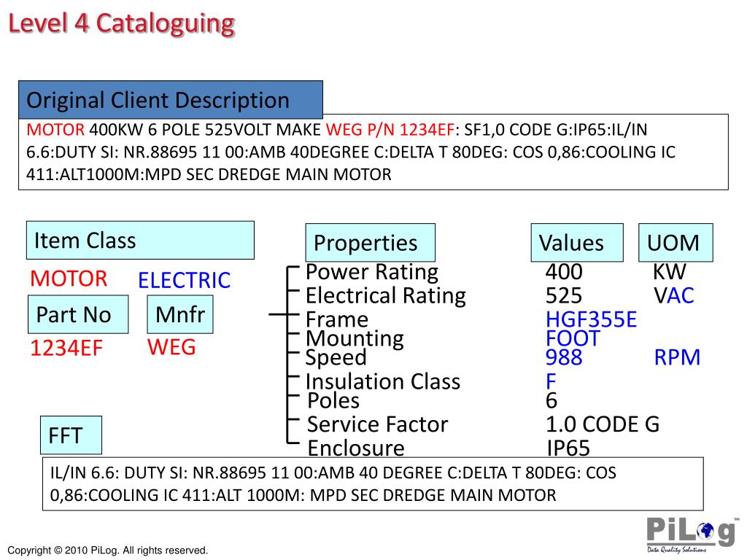Click the red 'MOTOR' item class value
The width and height of the screenshot is (747, 560).
69,279
